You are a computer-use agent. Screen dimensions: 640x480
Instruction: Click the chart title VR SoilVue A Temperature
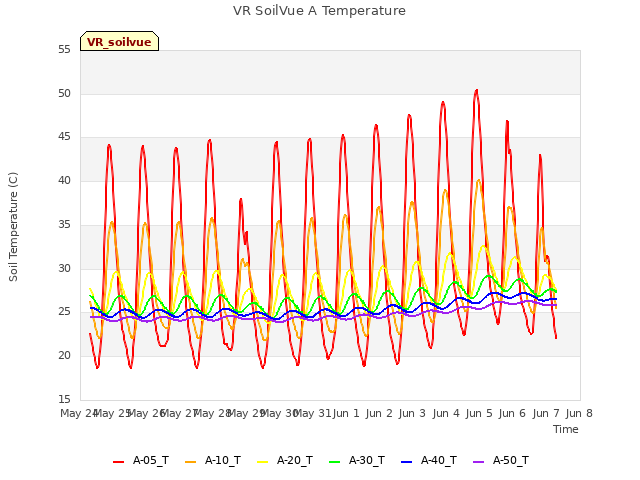pos(319,11)
